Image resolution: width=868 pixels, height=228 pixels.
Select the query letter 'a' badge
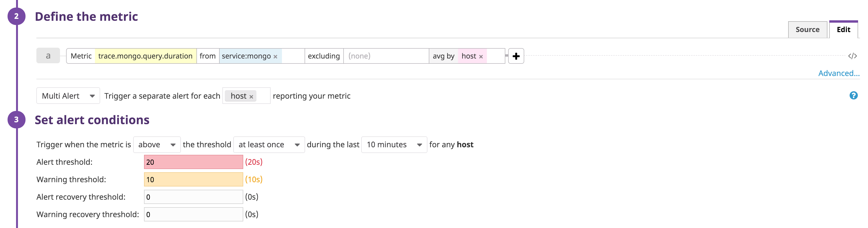(48, 56)
